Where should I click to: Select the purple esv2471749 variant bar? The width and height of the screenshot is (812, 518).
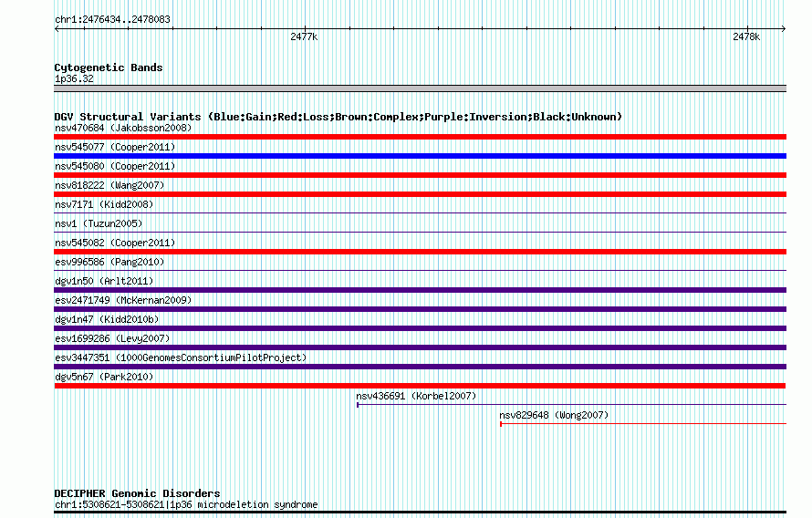(420, 309)
